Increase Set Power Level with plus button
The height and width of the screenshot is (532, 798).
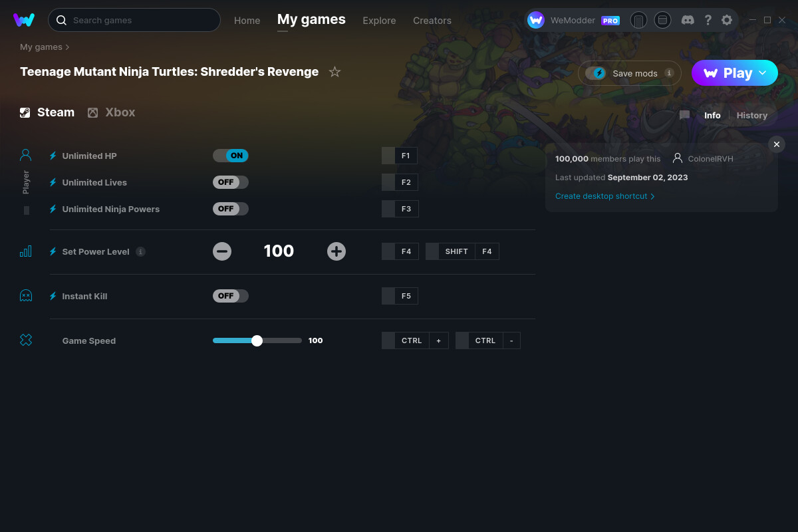pos(336,251)
